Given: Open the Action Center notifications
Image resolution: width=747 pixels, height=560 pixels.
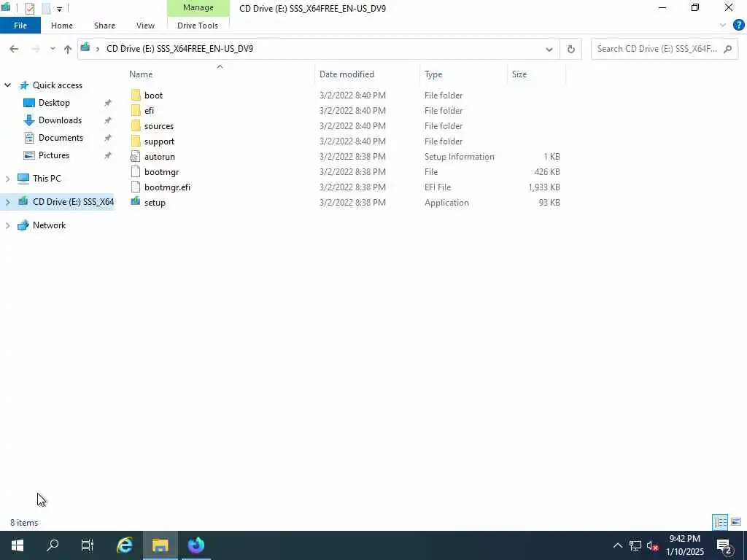Looking at the screenshot, I should [724, 545].
